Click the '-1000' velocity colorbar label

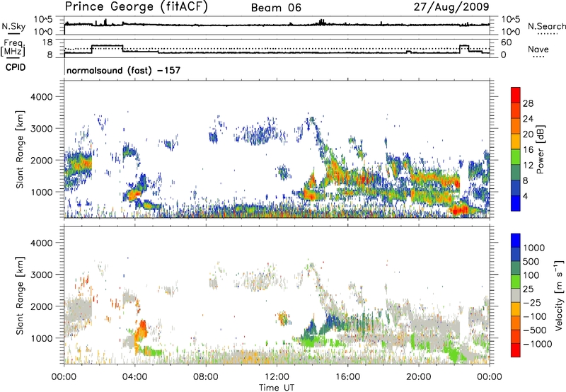(538, 344)
